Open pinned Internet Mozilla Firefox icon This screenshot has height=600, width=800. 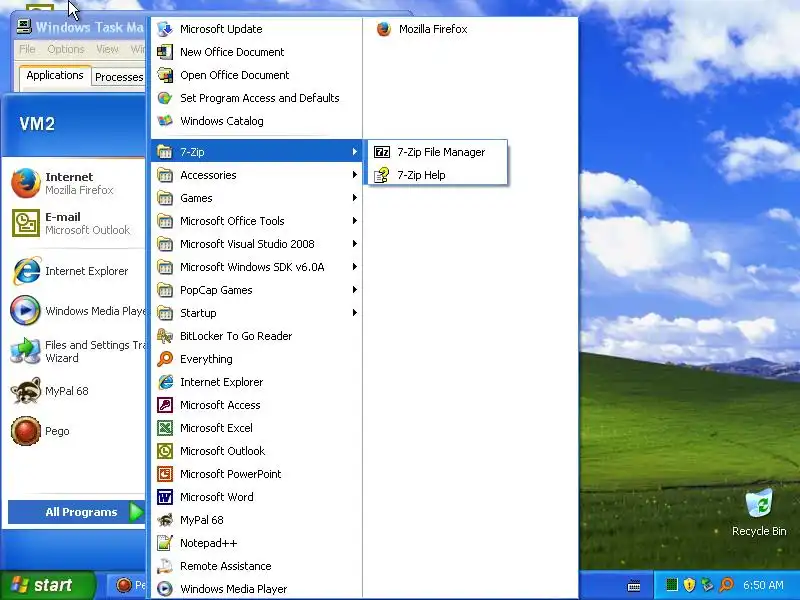[26, 183]
